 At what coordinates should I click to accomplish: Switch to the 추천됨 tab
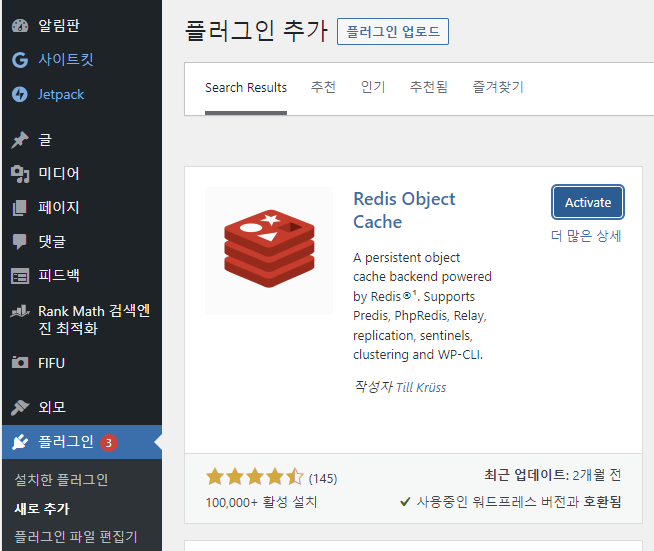428,87
